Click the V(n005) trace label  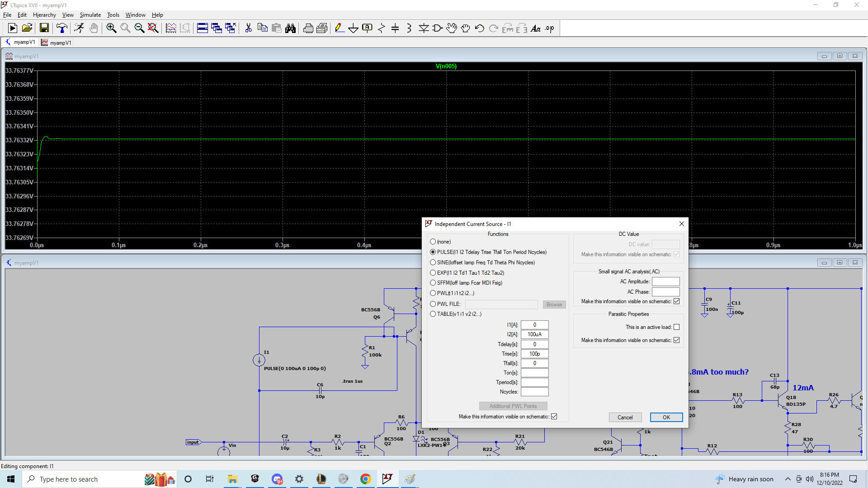coord(446,66)
